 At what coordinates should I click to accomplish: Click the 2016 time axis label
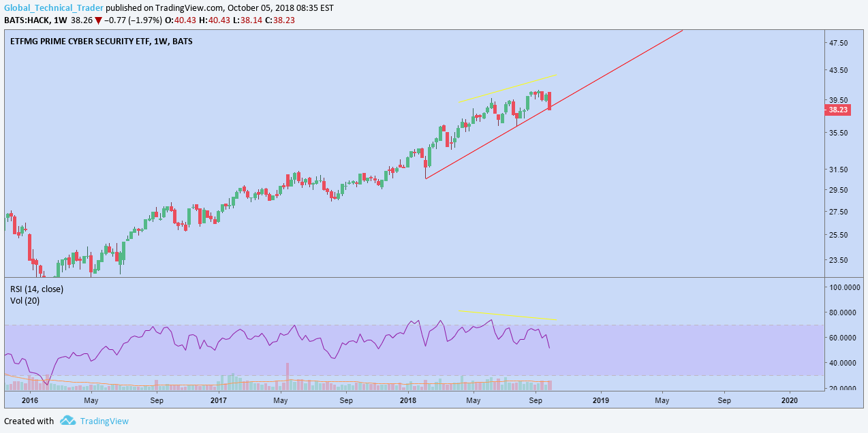point(29,400)
